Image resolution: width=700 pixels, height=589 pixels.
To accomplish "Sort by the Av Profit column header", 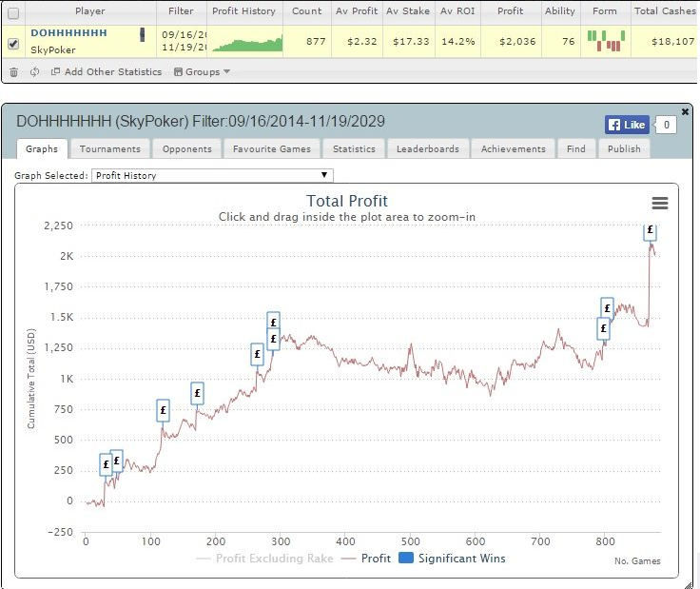I will tap(357, 11).
